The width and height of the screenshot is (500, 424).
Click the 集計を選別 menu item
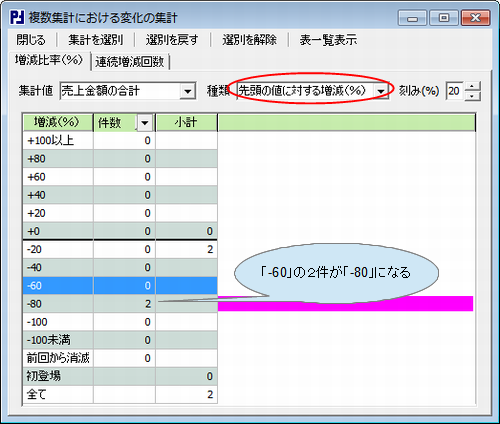(x=96, y=40)
